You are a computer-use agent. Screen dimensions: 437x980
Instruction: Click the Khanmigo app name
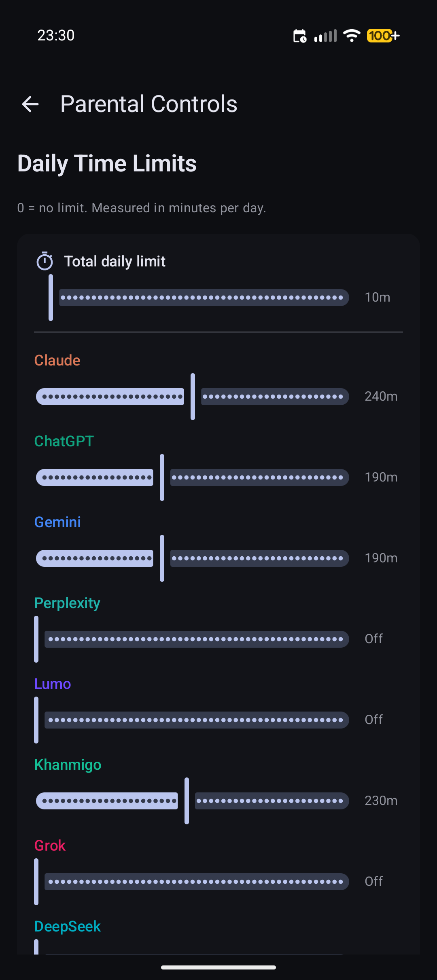68,765
